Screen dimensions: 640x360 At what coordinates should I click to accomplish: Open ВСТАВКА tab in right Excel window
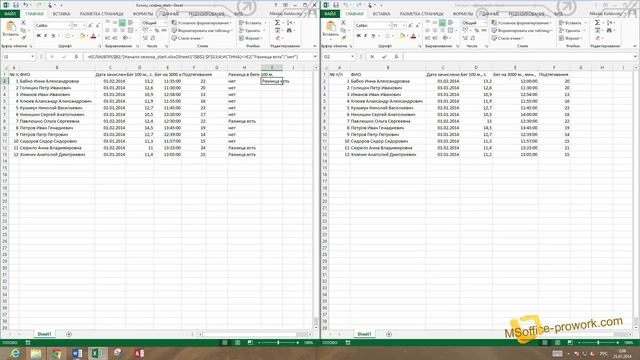381,13
